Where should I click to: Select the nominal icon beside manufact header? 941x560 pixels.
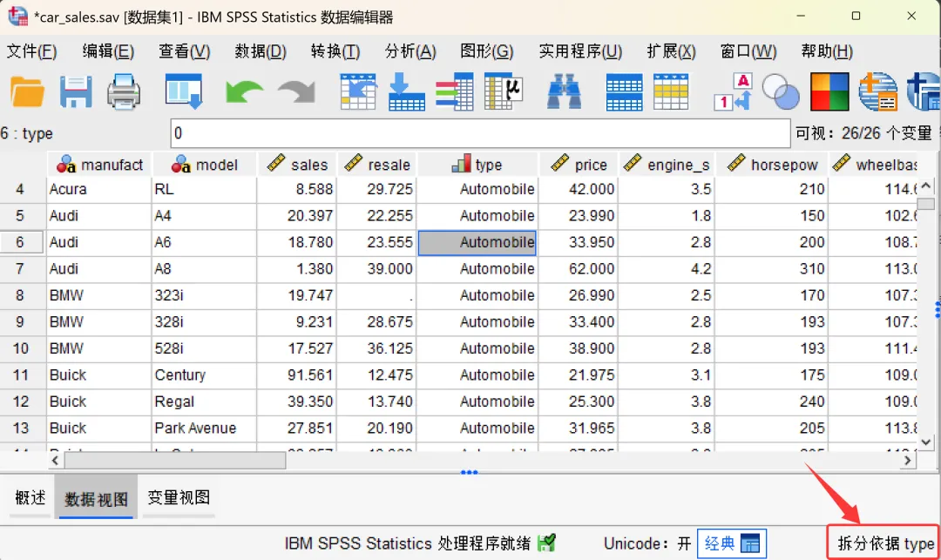[x=66, y=165]
